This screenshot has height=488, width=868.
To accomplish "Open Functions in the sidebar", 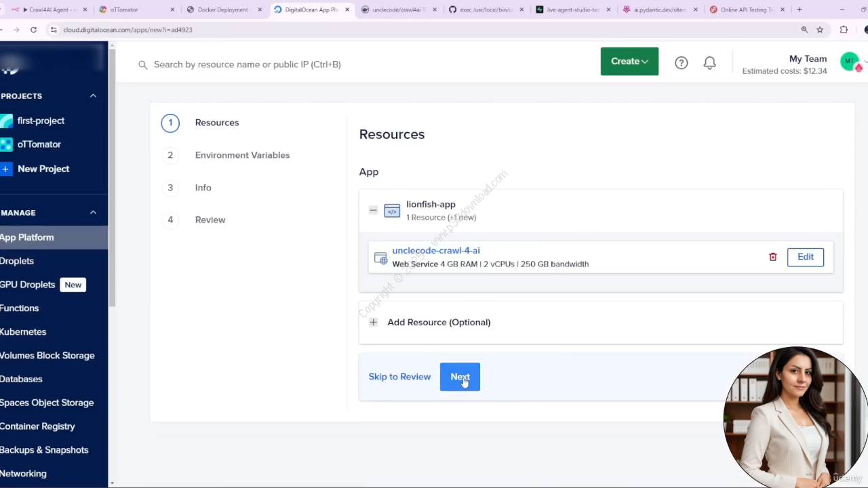I will [20, 308].
